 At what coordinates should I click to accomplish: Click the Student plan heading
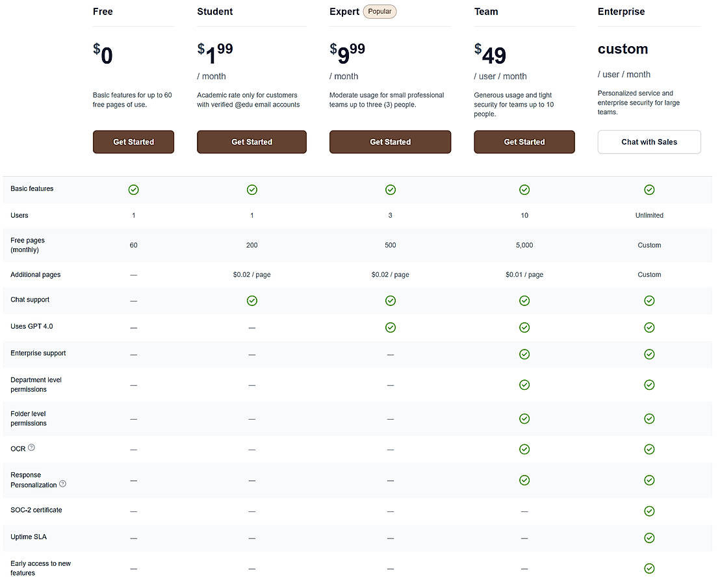[215, 12]
